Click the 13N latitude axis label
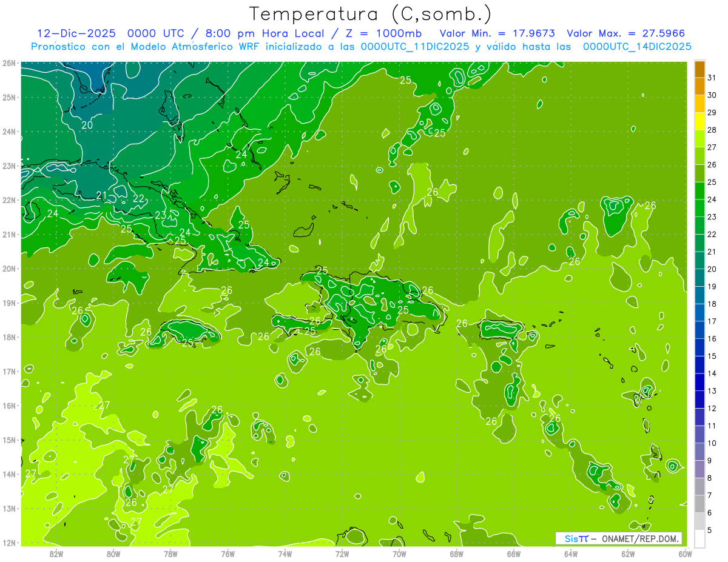Screen dimensions: 728x562 click(9, 509)
